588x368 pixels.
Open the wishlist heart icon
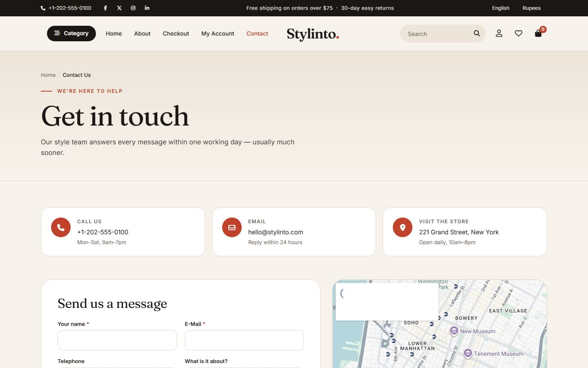(519, 34)
